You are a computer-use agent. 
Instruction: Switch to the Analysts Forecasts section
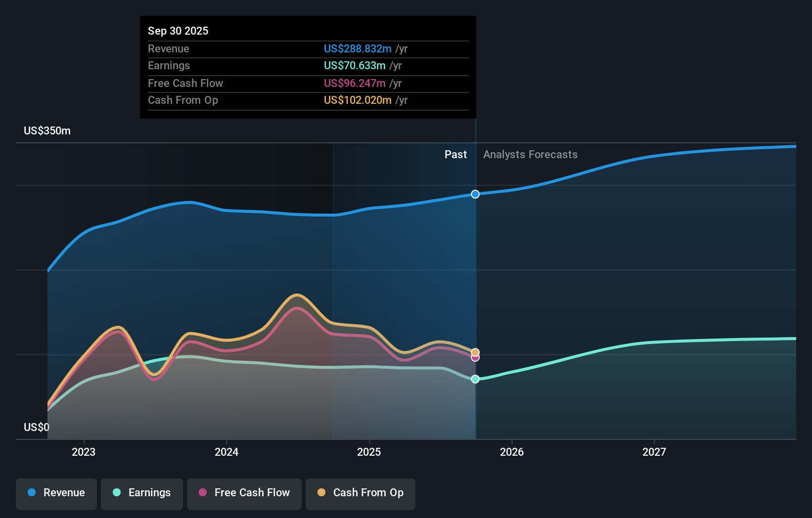click(530, 154)
